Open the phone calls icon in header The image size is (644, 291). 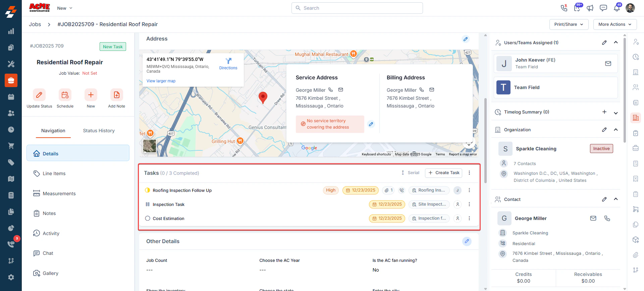[x=564, y=8]
